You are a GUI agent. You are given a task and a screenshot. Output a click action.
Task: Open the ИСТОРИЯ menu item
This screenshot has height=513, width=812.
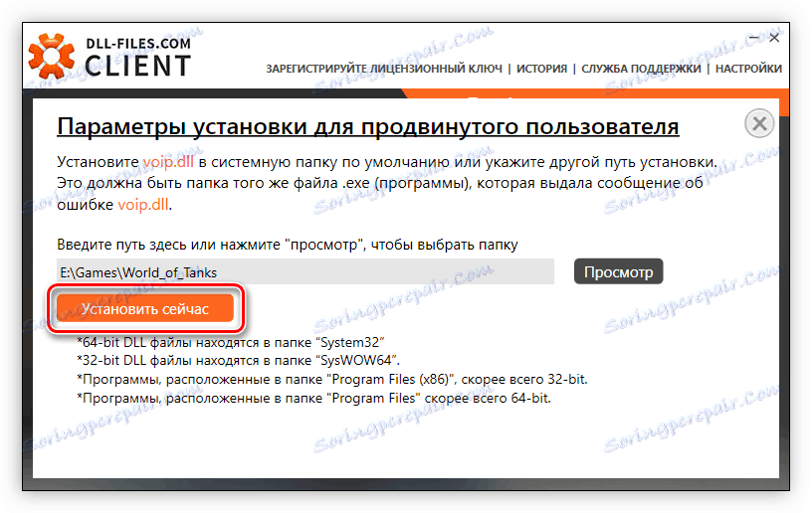tap(541, 69)
